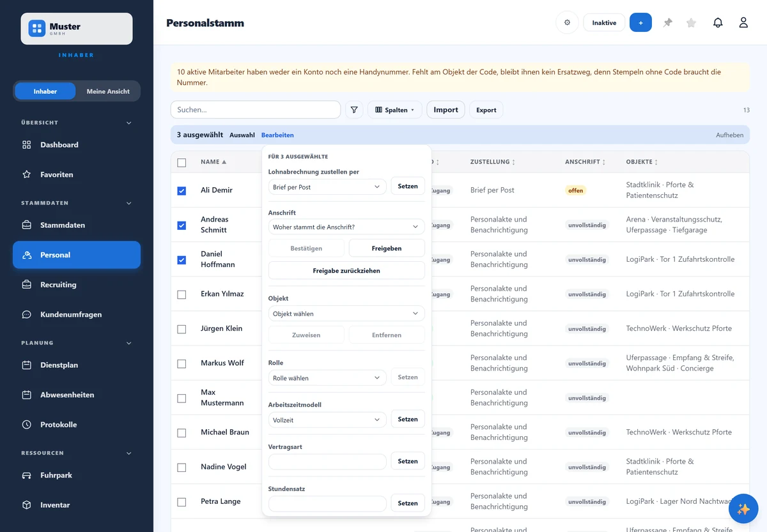The image size is (767, 532).
Task: Click the Import button
Action: 445,110
